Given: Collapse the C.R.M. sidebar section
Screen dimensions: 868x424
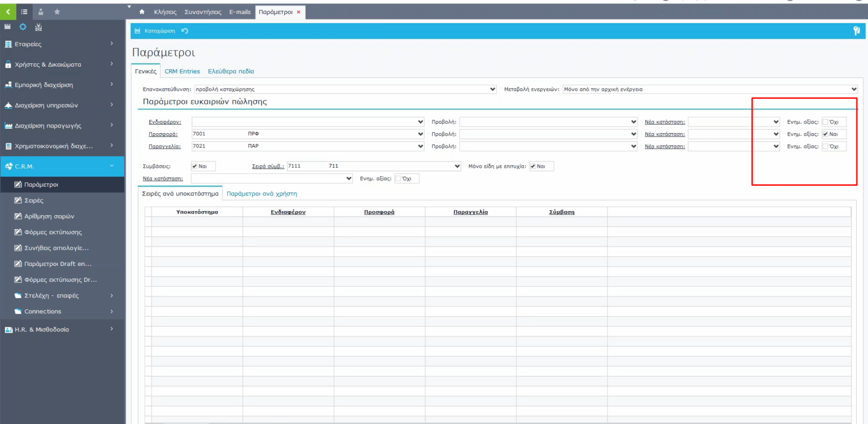Looking at the screenshot, I should click(62, 166).
